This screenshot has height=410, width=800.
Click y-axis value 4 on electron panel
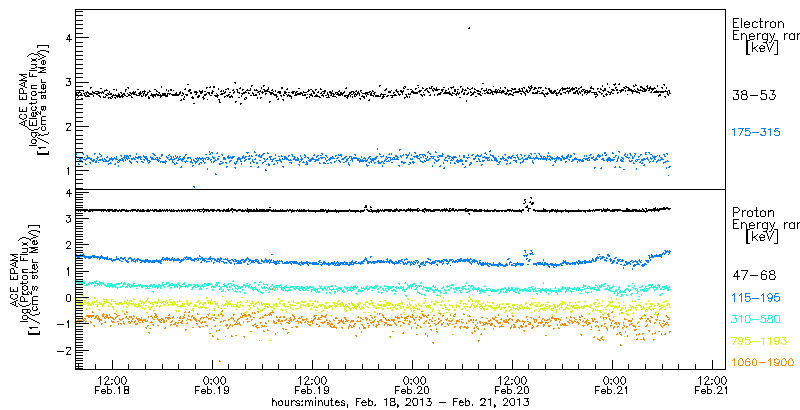[x=68, y=38]
